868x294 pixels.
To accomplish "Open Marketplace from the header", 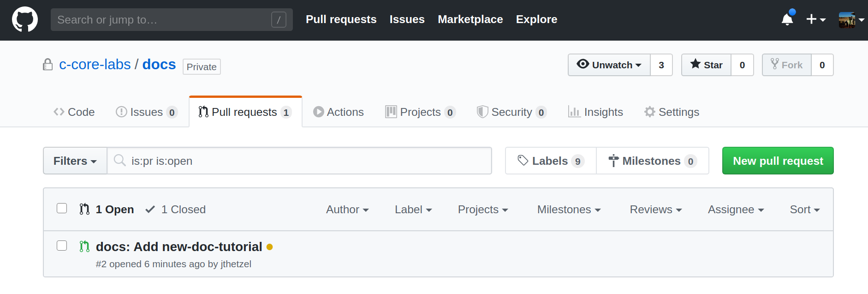I will click(x=470, y=19).
